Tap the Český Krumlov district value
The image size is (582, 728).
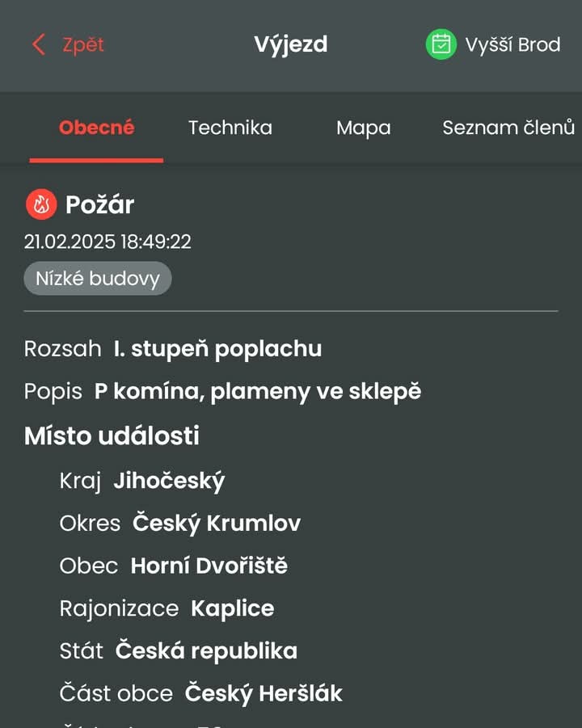tap(217, 524)
